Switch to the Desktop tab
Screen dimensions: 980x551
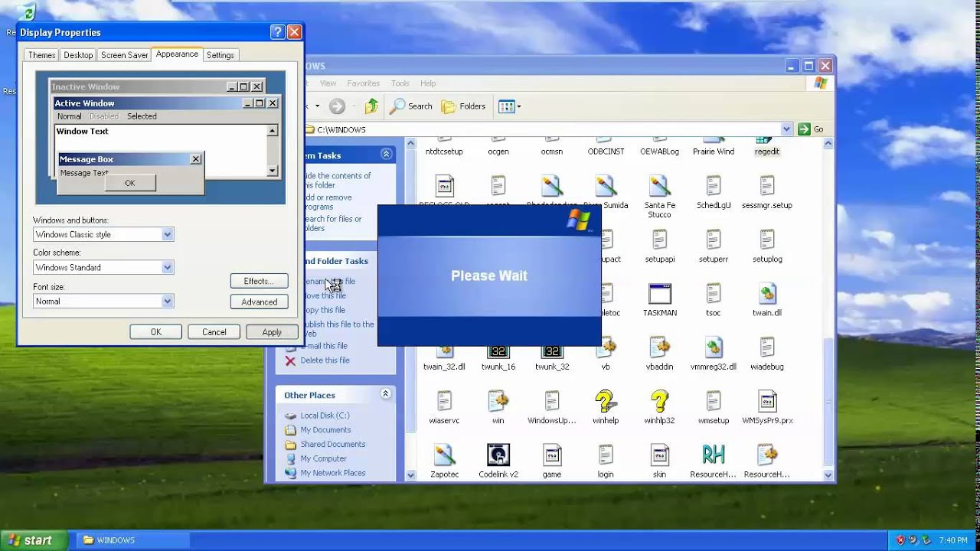(78, 55)
